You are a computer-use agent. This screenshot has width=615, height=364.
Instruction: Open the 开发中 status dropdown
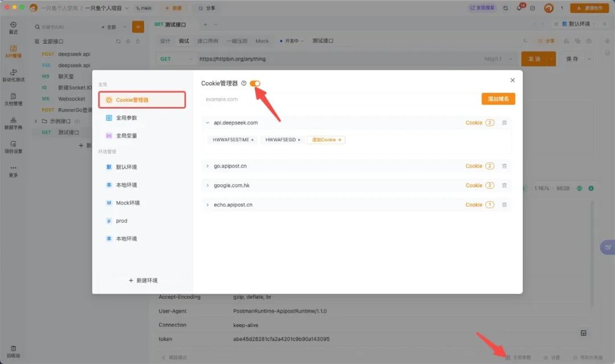(x=292, y=41)
